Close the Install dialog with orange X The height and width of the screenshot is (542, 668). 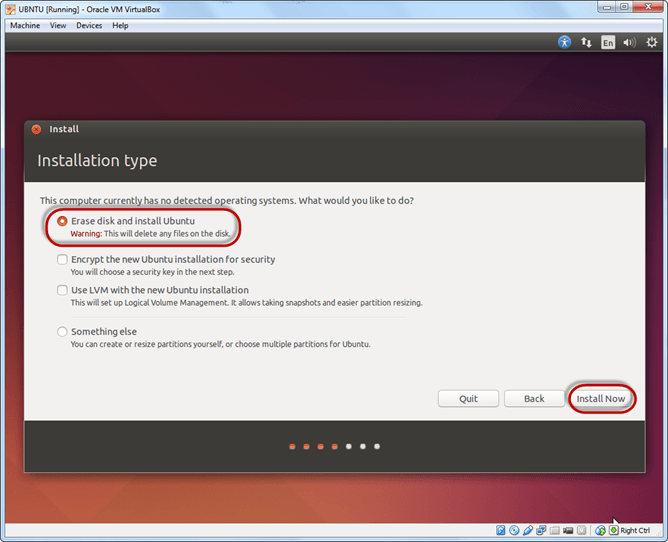tap(36, 129)
